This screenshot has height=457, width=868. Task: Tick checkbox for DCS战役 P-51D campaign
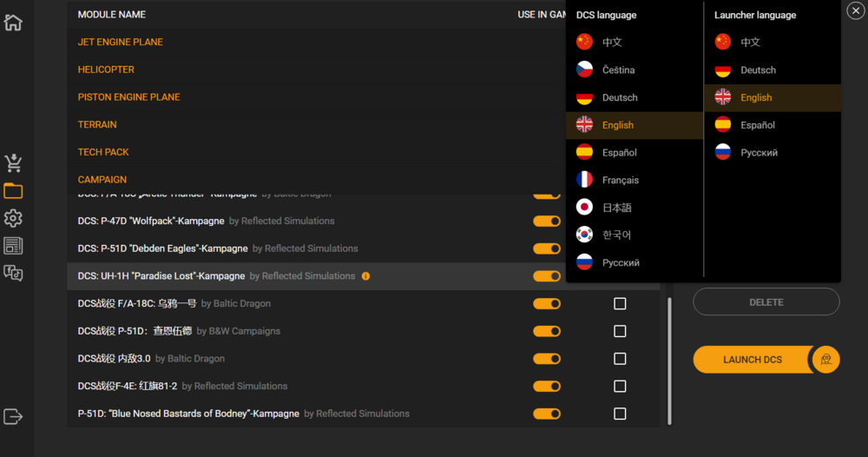coord(620,331)
